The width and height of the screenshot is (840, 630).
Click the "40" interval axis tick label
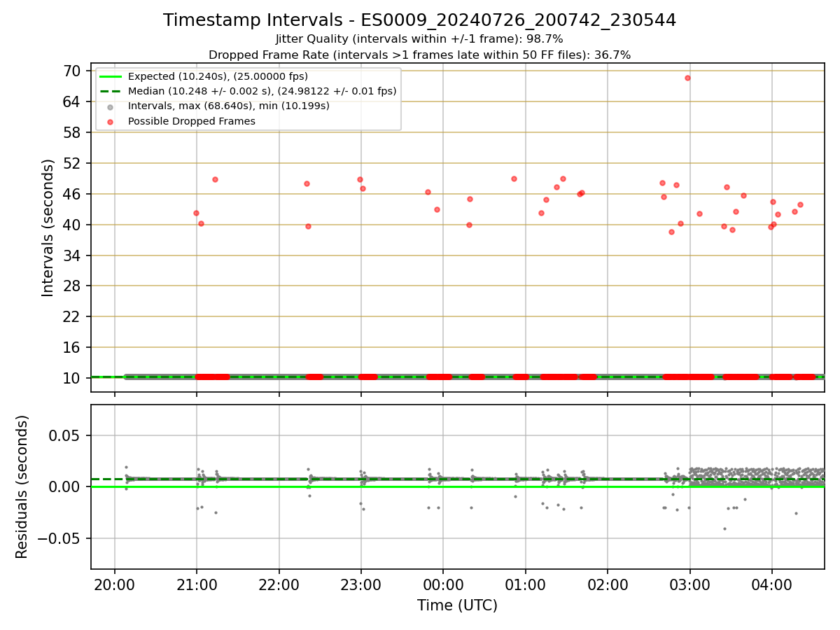coord(72,225)
